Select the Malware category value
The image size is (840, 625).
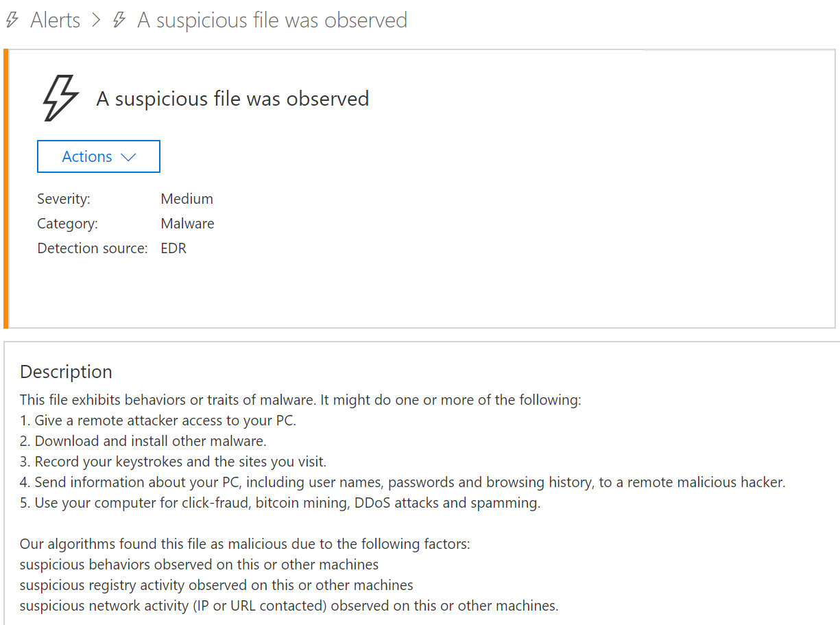pyautogui.click(x=187, y=223)
